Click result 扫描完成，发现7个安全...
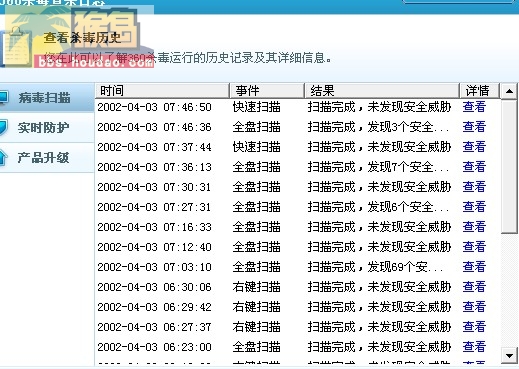Viewport: 519px width, 369px height. [x=378, y=167]
